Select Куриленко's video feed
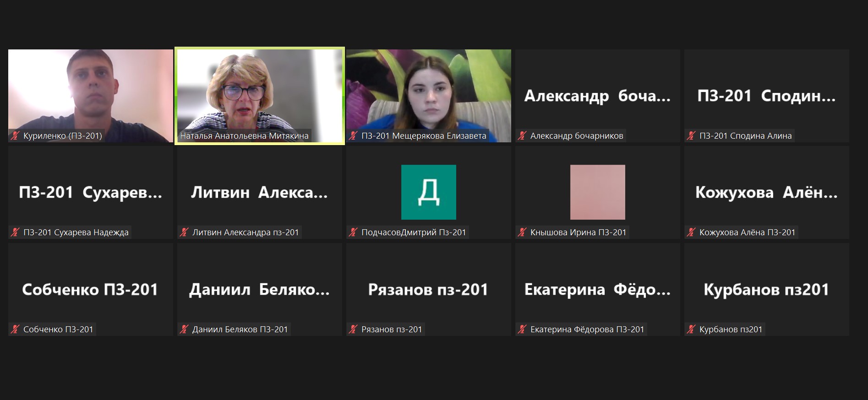This screenshot has width=868, height=400. point(91,96)
